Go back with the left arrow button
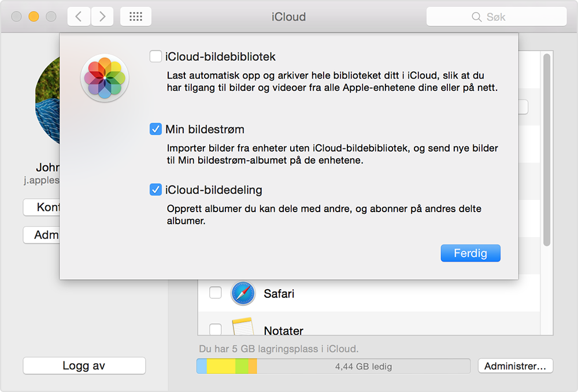Viewport: 578px width, 392px height. point(79,17)
